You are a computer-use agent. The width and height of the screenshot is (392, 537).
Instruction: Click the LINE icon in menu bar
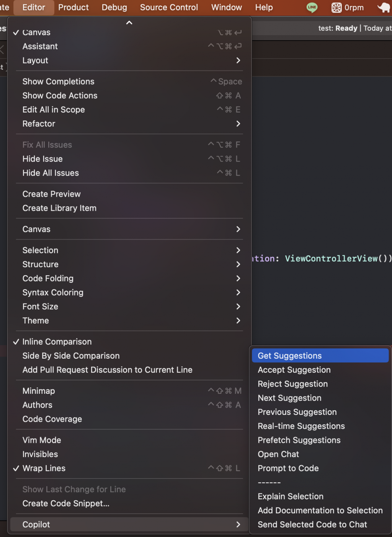(x=312, y=8)
